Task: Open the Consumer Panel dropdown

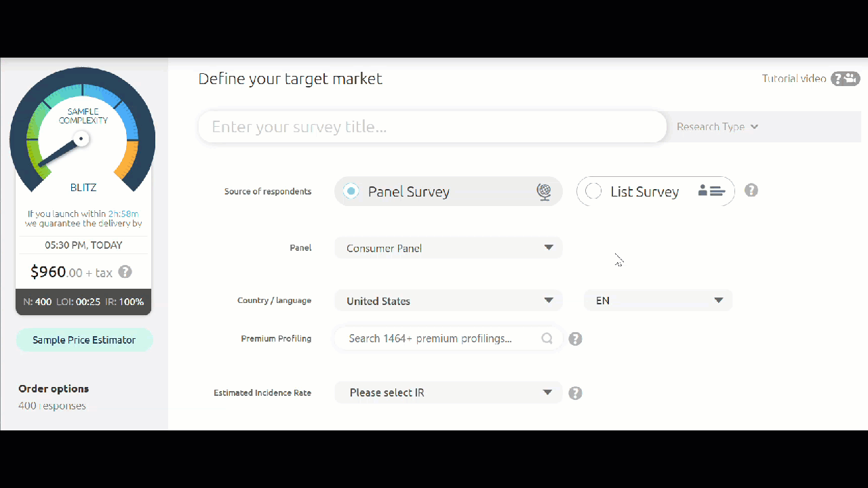Action: click(449, 248)
